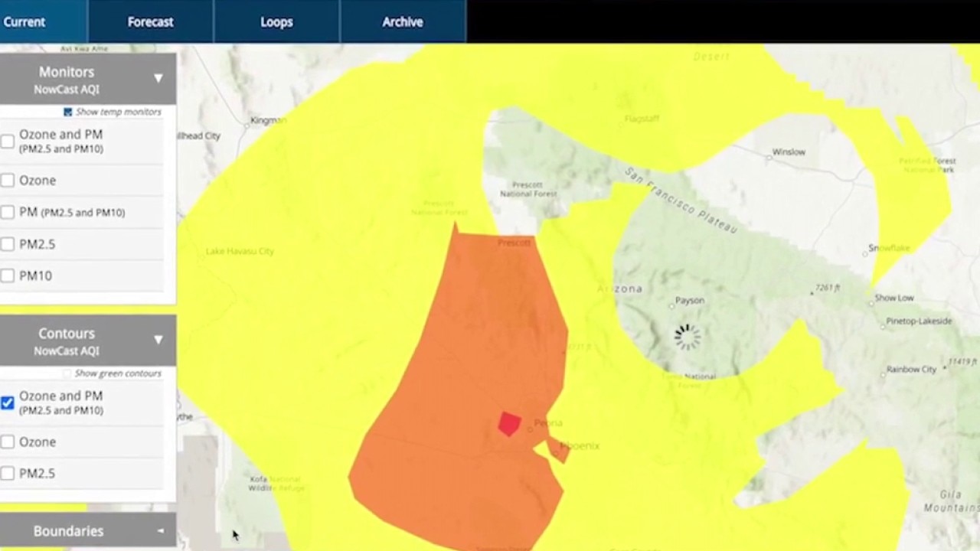The image size is (980, 551).
Task: Check PM (PM2.5 and PM10) monitors box
Action: tap(8, 212)
